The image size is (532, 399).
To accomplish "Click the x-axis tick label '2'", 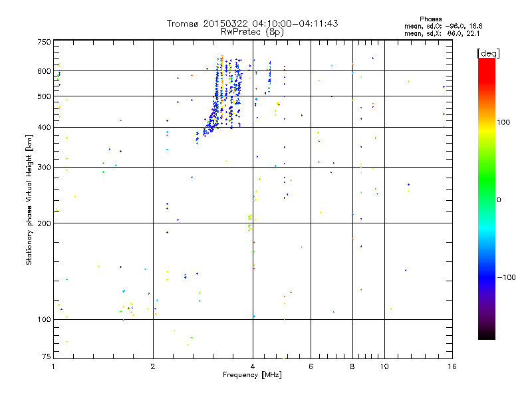I will point(153,366).
